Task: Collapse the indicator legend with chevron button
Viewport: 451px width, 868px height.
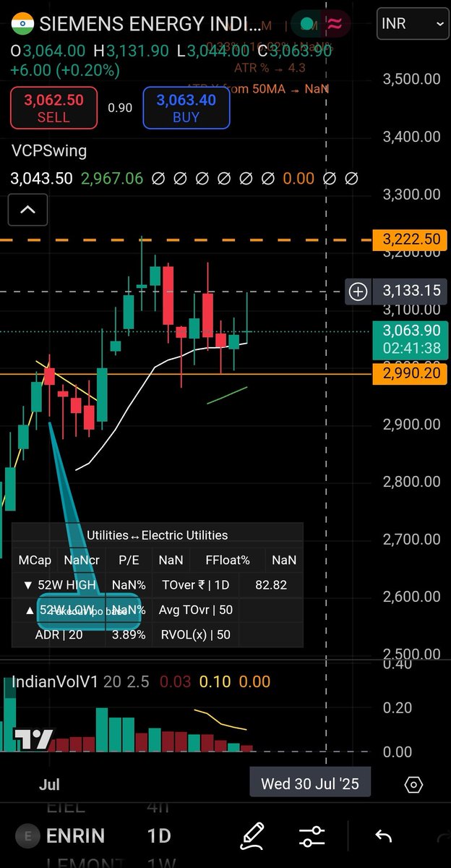Action: 27,210
